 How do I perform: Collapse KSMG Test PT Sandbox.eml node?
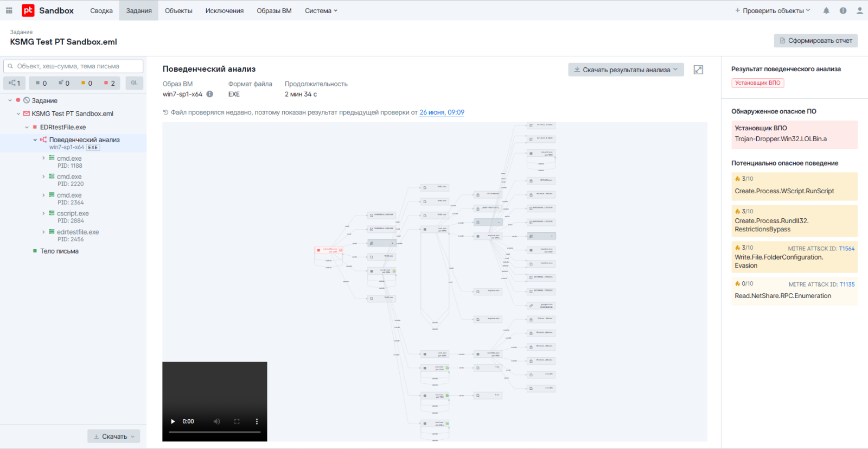pos(18,114)
